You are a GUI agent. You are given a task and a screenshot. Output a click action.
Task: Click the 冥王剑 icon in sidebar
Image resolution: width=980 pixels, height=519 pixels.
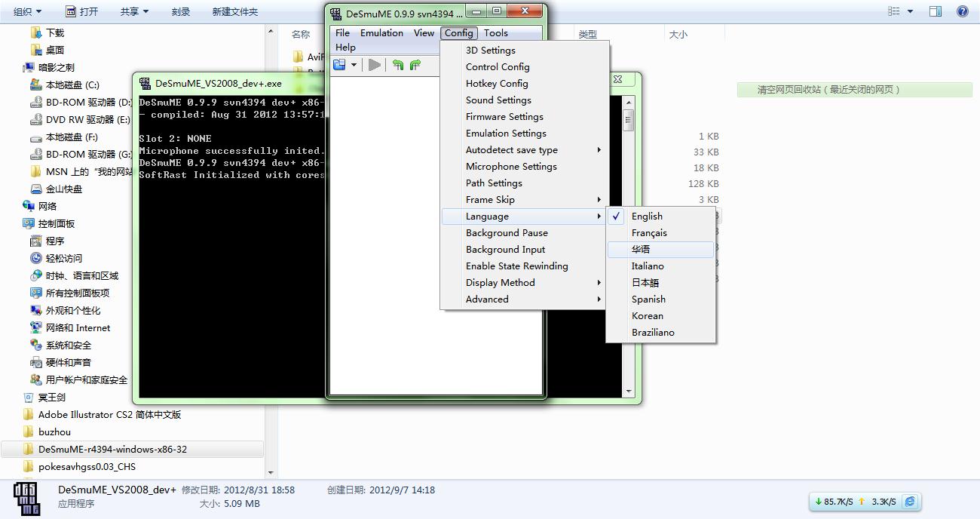29,397
